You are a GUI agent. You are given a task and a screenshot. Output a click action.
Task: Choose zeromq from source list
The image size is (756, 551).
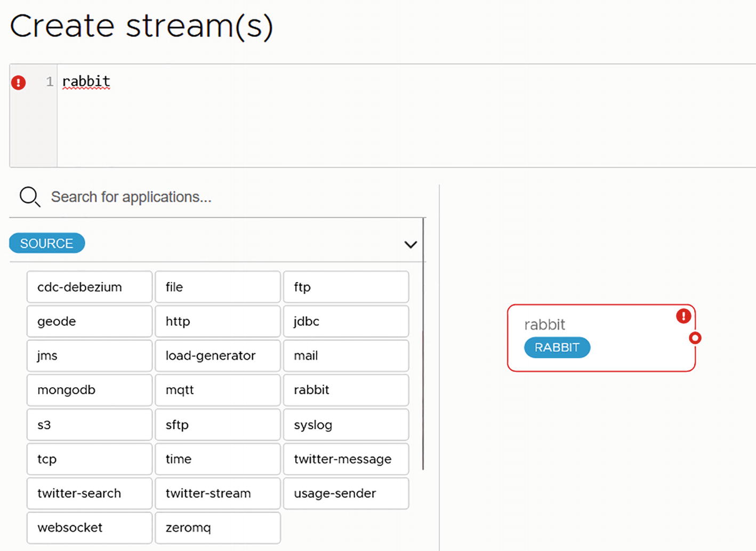pyautogui.click(x=218, y=528)
